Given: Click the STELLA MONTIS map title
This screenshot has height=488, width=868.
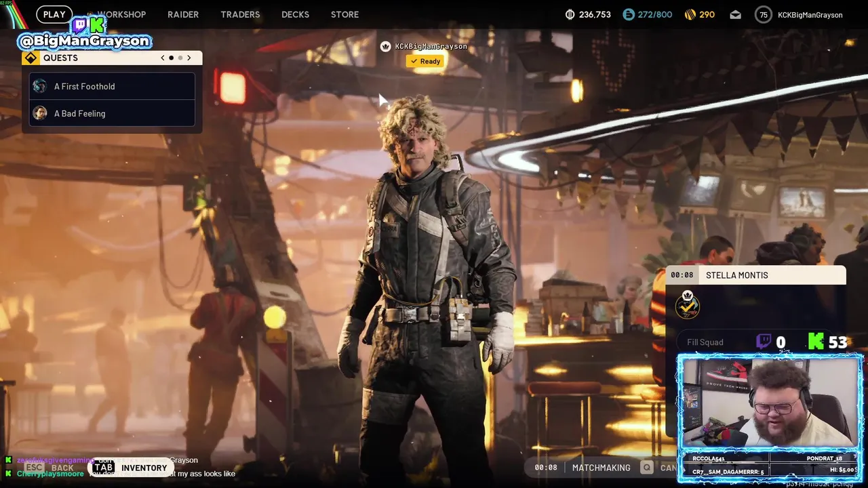Looking at the screenshot, I should pos(737,275).
